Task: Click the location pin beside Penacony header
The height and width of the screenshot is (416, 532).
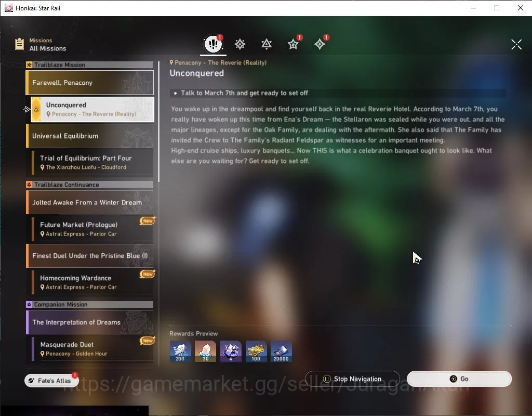Action: [171, 62]
